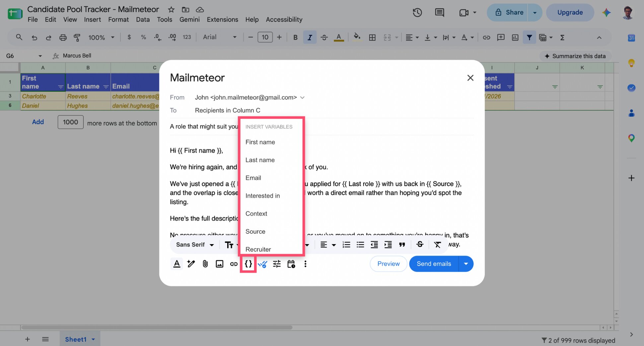Viewport: 644px width, 346px height.
Task: Choose Source variable from the list
Action: [x=255, y=232]
